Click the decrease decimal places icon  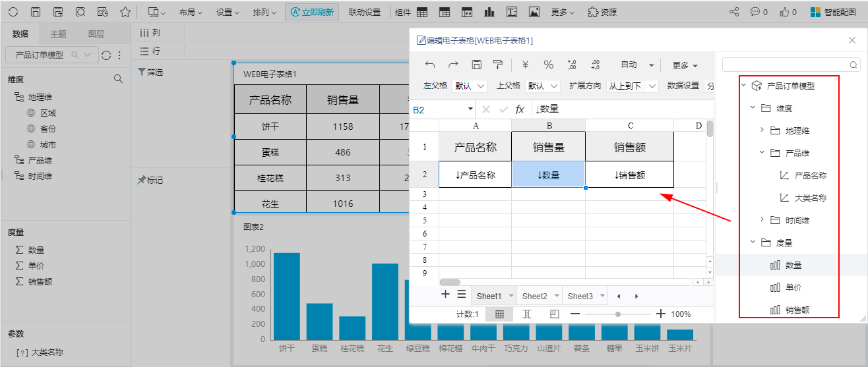(595, 65)
